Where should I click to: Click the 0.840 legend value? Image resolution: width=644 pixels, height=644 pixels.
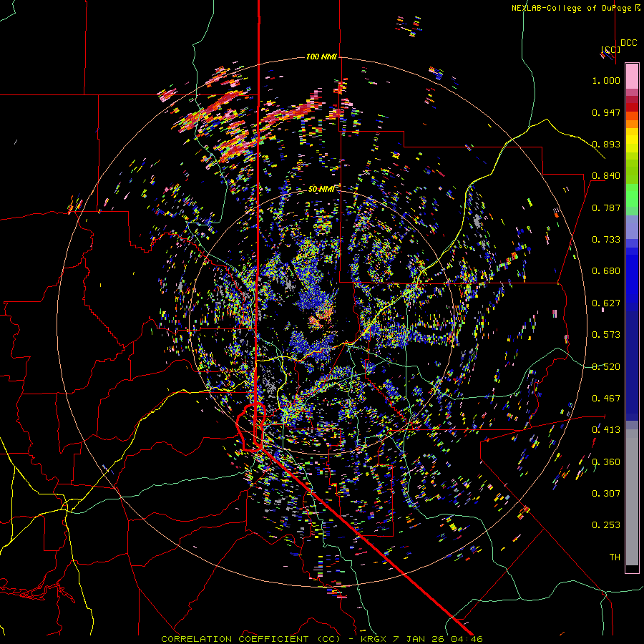click(x=606, y=176)
